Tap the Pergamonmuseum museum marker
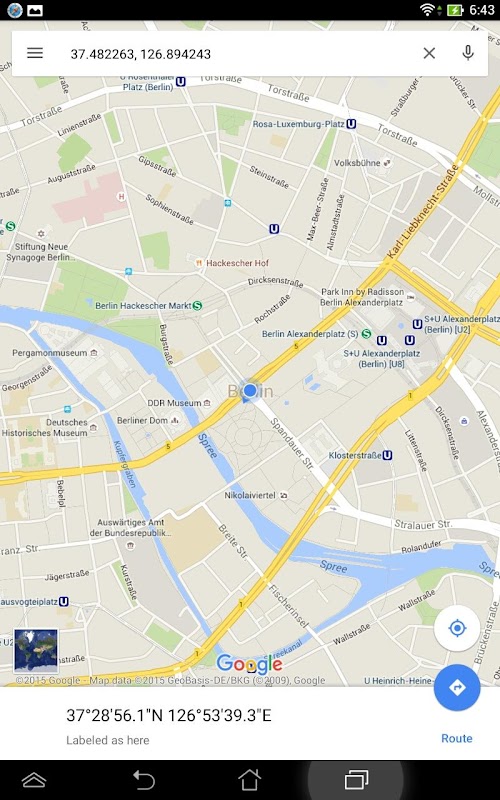 pos(94,353)
